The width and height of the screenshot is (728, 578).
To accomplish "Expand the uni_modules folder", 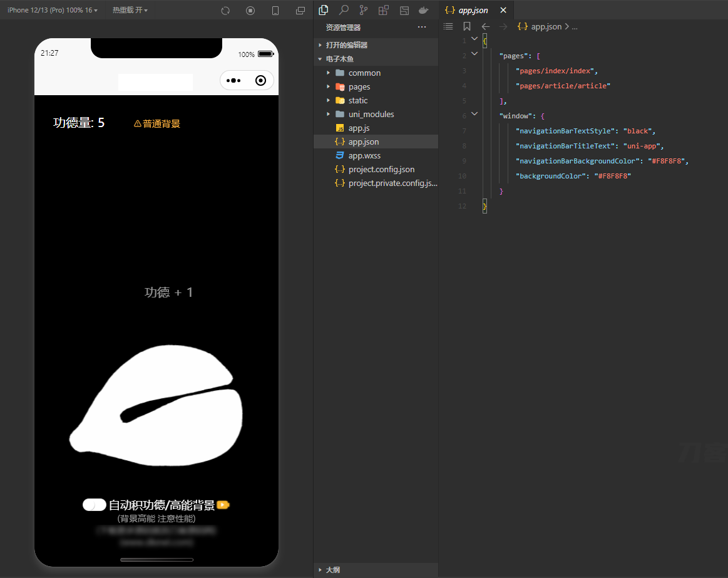I will (x=376, y=115).
